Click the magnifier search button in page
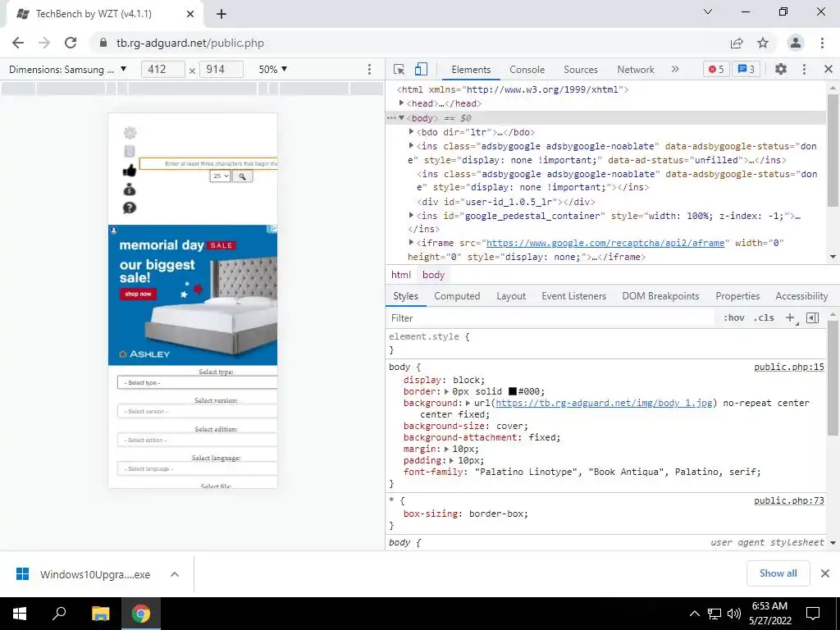 [x=243, y=176]
